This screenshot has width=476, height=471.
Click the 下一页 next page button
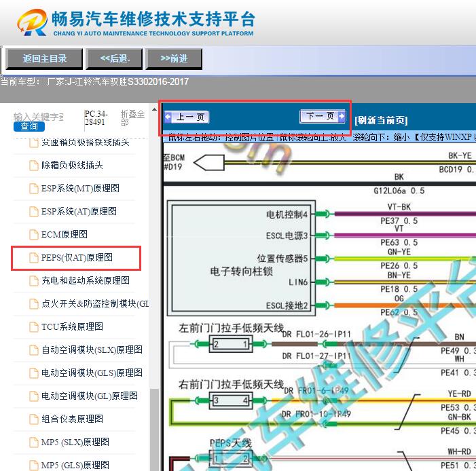(323, 116)
